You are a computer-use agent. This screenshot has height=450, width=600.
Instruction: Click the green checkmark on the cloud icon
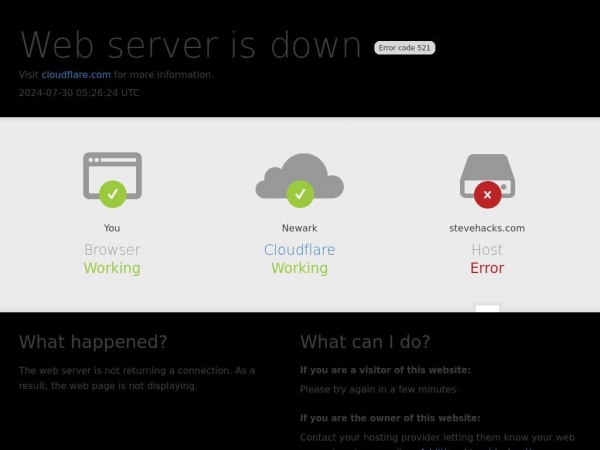pyautogui.click(x=299, y=193)
